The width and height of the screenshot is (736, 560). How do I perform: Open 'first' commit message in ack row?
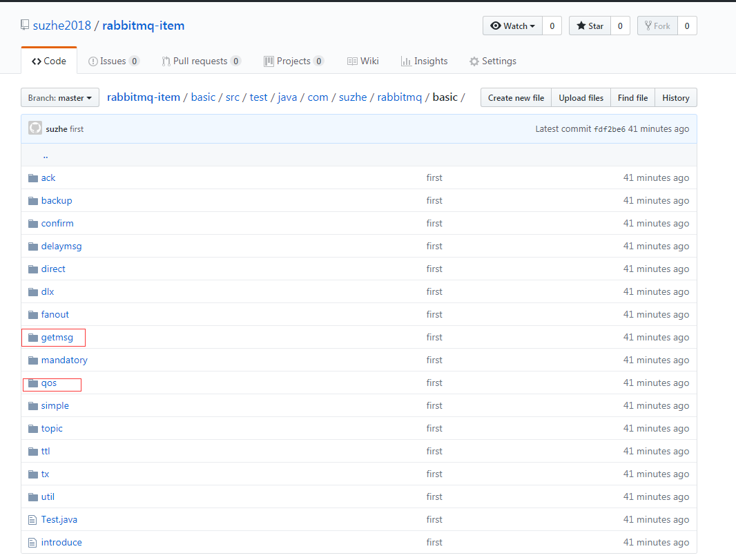click(434, 178)
